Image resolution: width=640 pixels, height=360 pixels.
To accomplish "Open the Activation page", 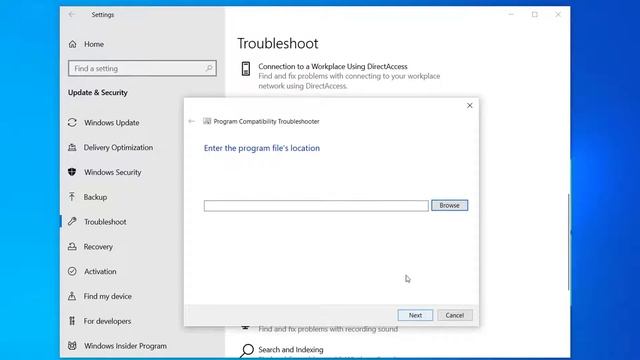I will click(x=100, y=271).
